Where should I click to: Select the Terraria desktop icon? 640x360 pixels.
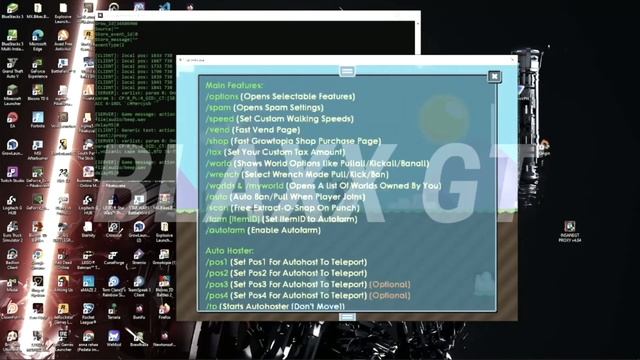pos(113,311)
